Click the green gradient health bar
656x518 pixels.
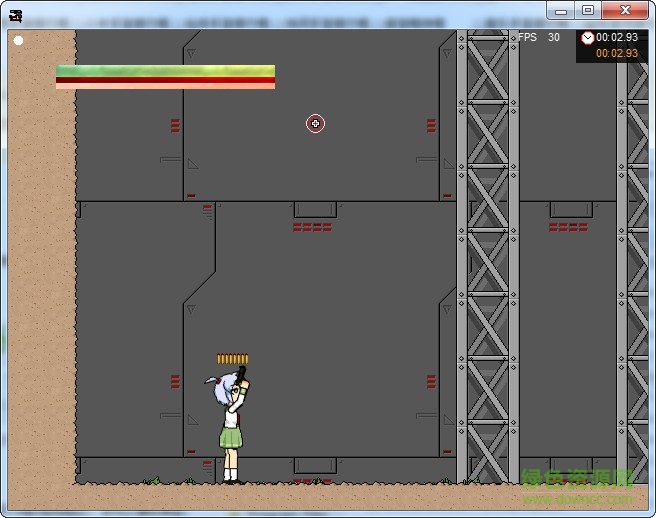165,71
